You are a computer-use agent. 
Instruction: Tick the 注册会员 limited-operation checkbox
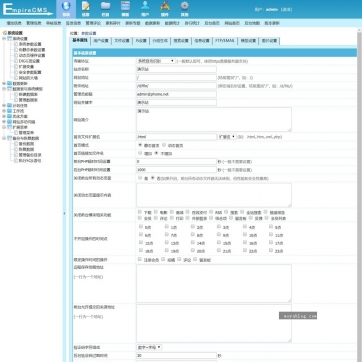coord(140,259)
